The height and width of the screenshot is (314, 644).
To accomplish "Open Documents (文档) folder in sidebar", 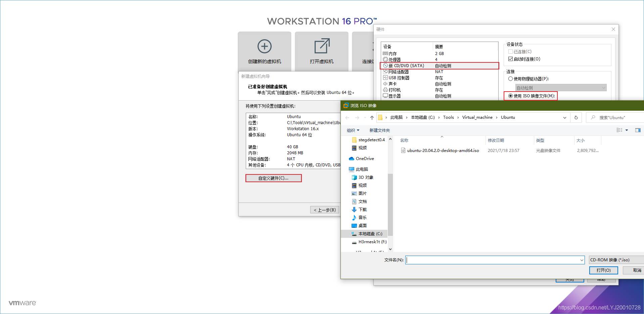I will coord(359,201).
